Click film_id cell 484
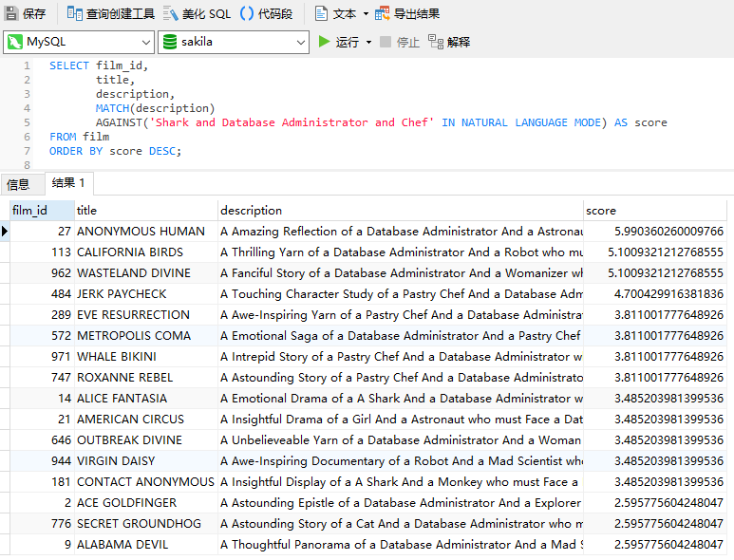The height and width of the screenshot is (560, 734). tap(42, 294)
